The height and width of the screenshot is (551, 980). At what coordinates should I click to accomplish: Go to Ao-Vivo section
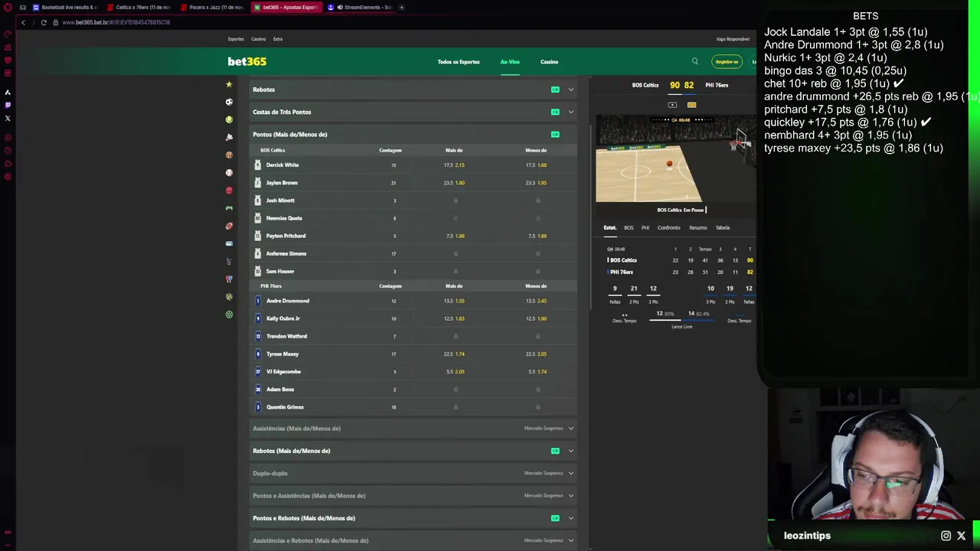click(x=510, y=62)
